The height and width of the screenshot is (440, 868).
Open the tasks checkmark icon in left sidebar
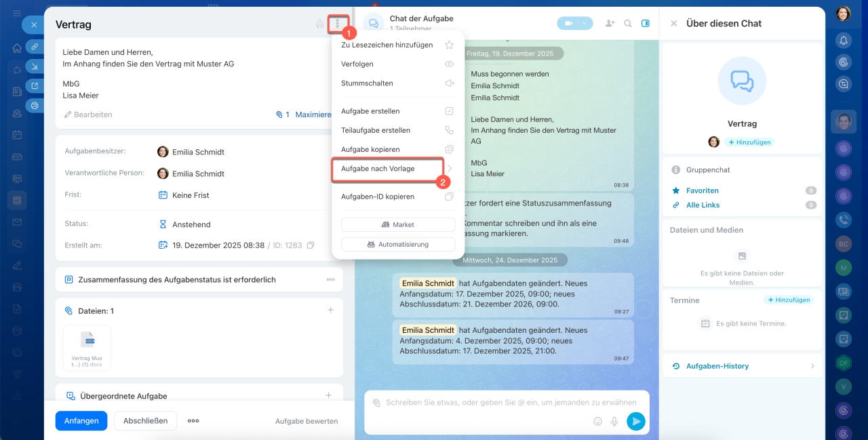17,200
